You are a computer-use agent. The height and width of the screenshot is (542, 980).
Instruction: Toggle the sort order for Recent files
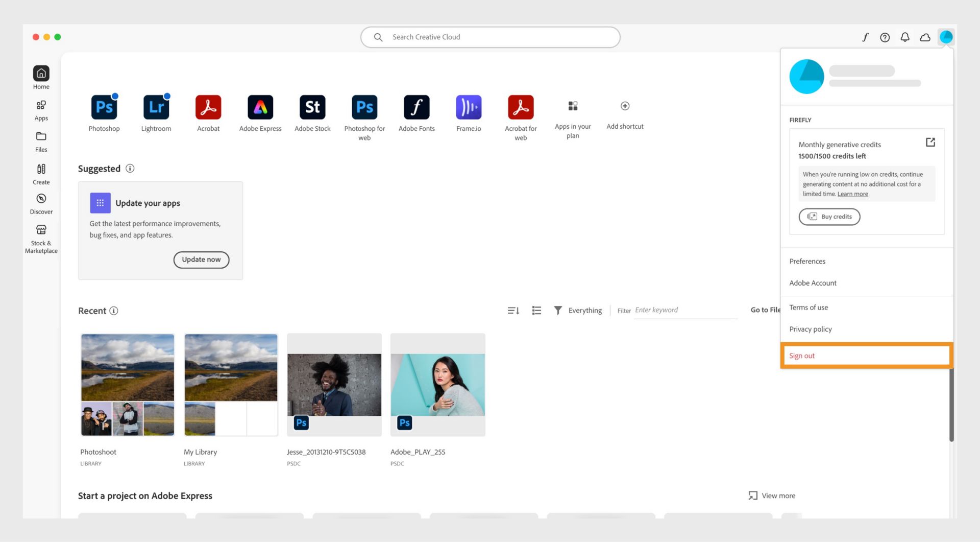[513, 310]
